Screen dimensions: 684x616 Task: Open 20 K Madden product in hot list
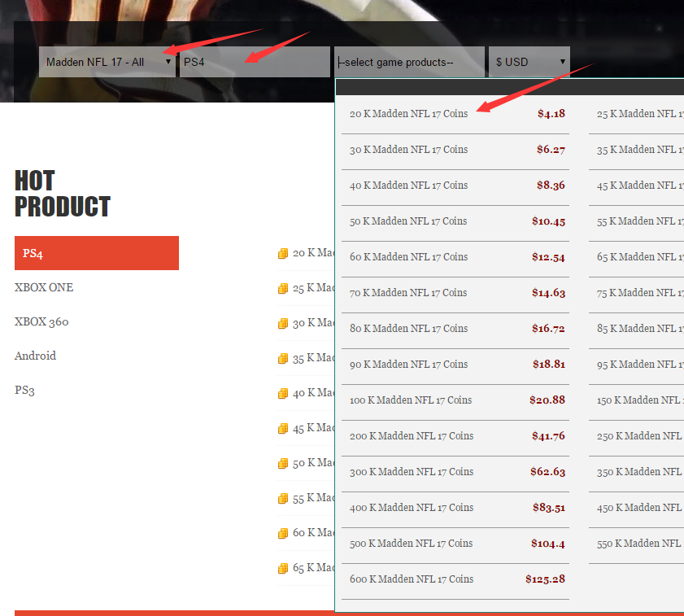click(x=313, y=253)
